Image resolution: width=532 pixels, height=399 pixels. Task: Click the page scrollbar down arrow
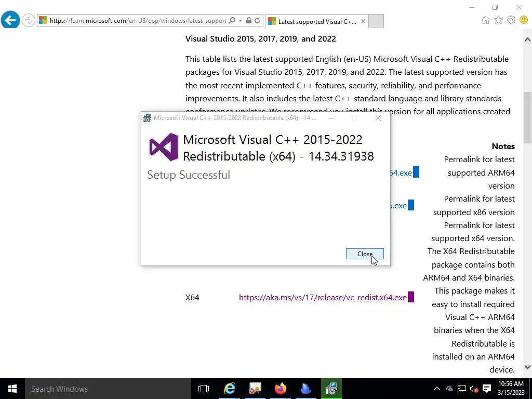pos(527,367)
